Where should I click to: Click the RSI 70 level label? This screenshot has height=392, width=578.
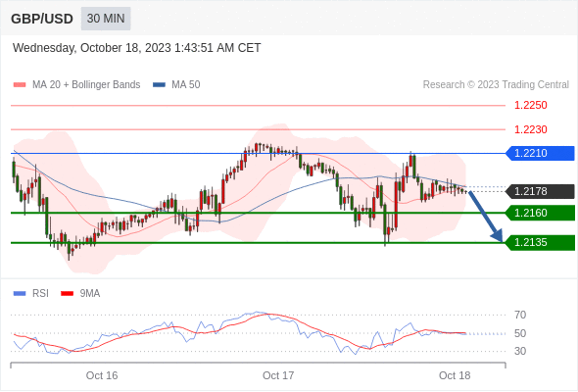520,315
